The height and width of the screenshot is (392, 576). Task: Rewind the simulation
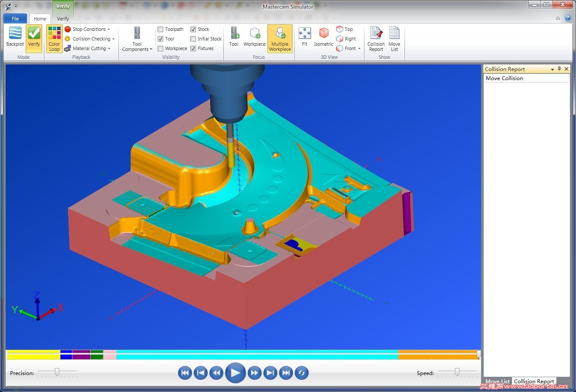pyautogui.click(x=216, y=373)
